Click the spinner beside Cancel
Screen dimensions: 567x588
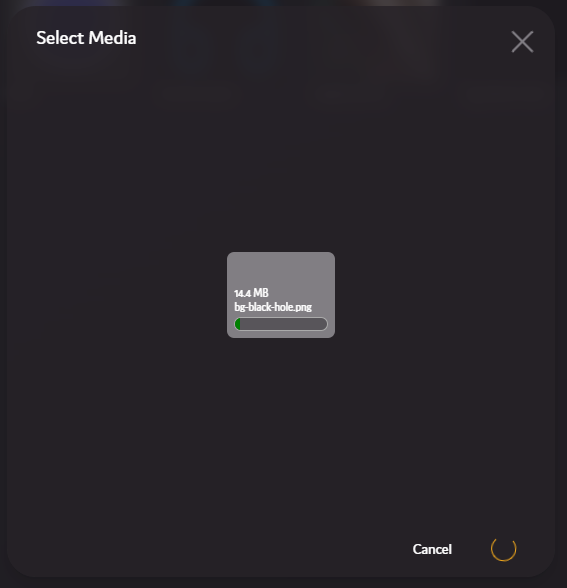click(504, 549)
